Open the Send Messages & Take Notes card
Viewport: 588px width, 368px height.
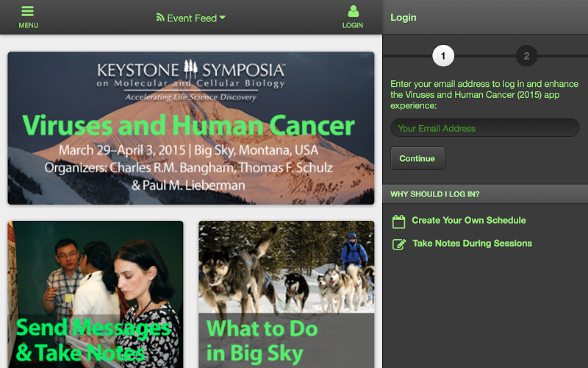point(96,294)
